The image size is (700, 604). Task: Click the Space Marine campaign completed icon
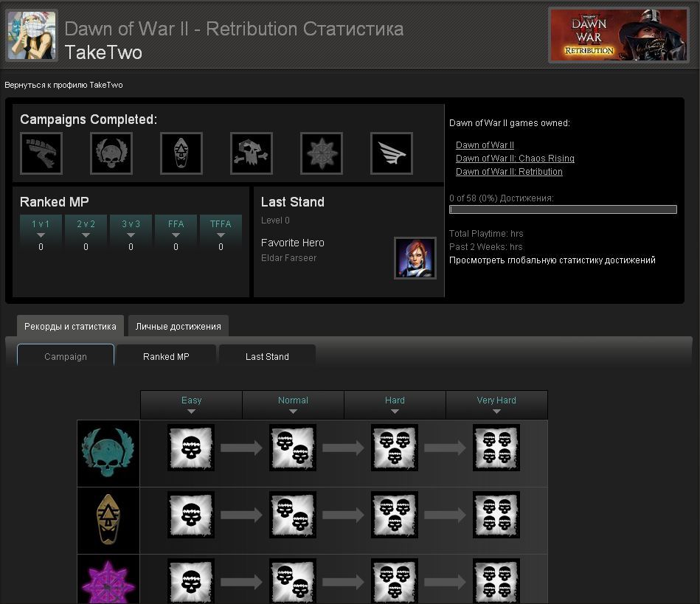coord(111,153)
